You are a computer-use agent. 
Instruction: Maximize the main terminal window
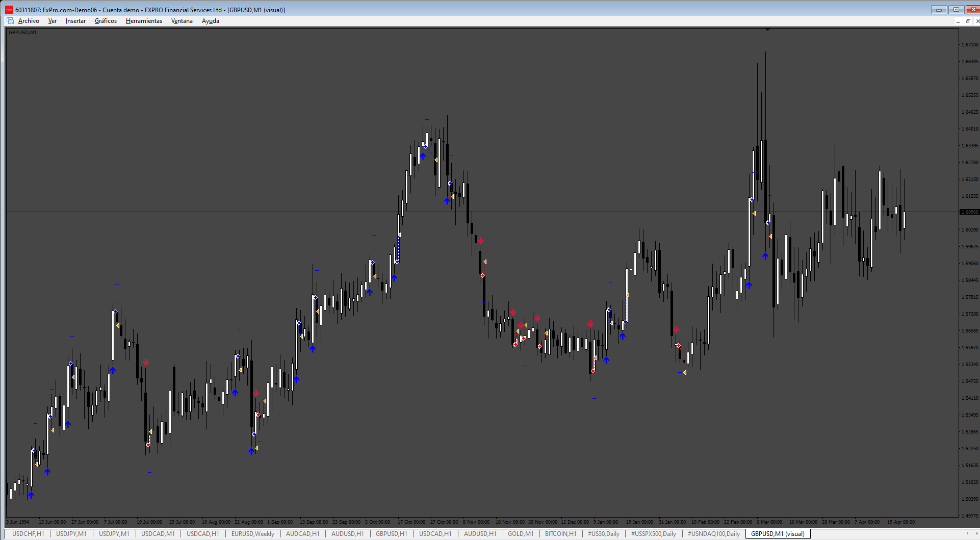(x=956, y=10)
